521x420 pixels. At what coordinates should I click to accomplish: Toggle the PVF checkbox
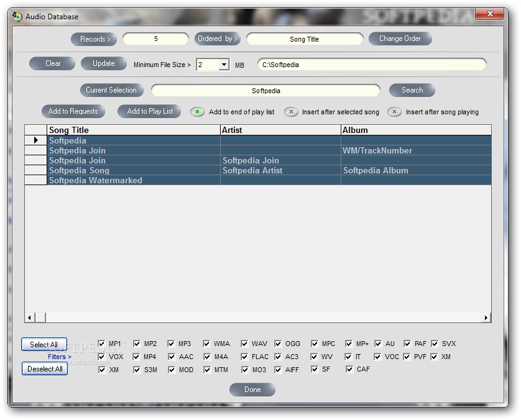point(407,357)
